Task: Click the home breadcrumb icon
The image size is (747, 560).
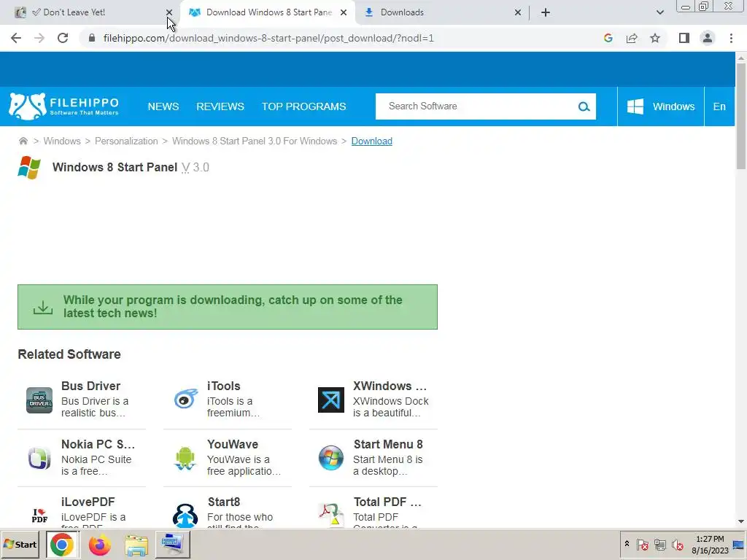Action: [x=23, y=141]
